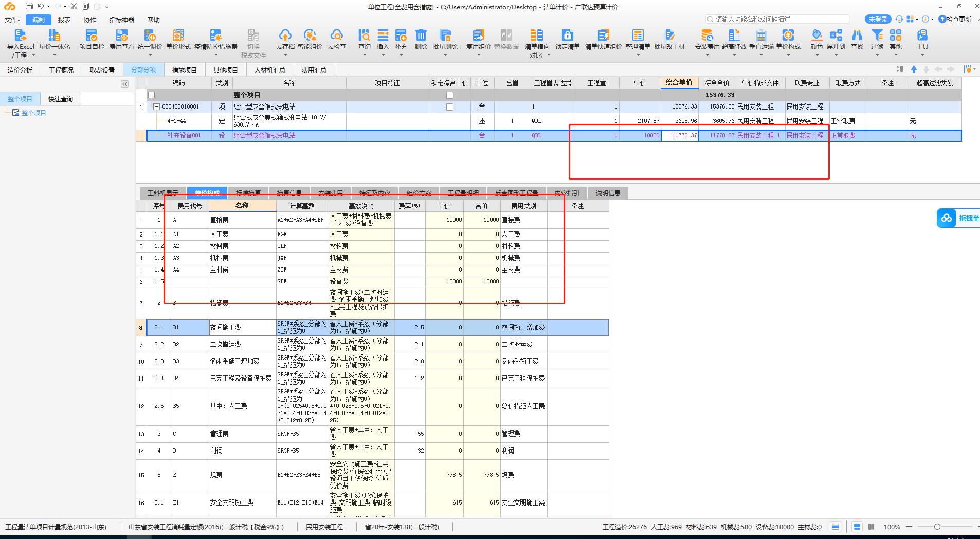The image size is (980, 539).
Task: Switch to stacked-pane layout in status bar
Action: [857, 527]
